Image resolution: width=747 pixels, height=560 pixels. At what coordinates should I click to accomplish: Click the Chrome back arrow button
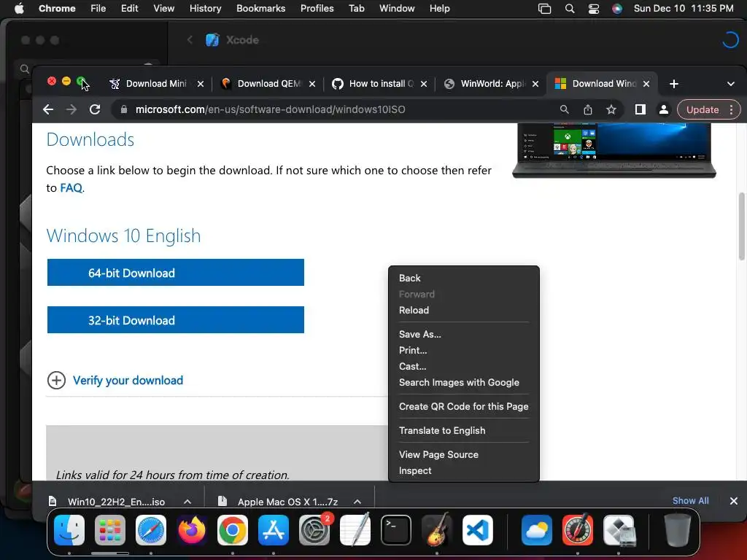(x=48, y=109)
